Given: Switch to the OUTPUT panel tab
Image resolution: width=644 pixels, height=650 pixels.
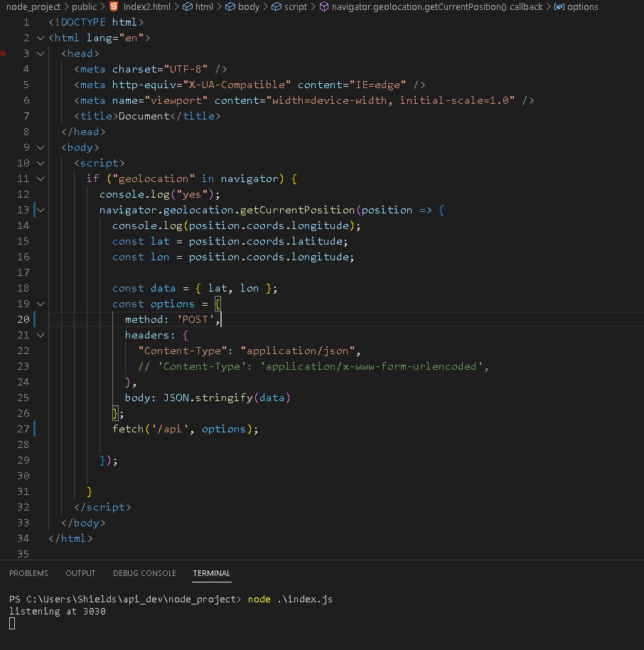Looking at the screenshot, I should 80,573.
